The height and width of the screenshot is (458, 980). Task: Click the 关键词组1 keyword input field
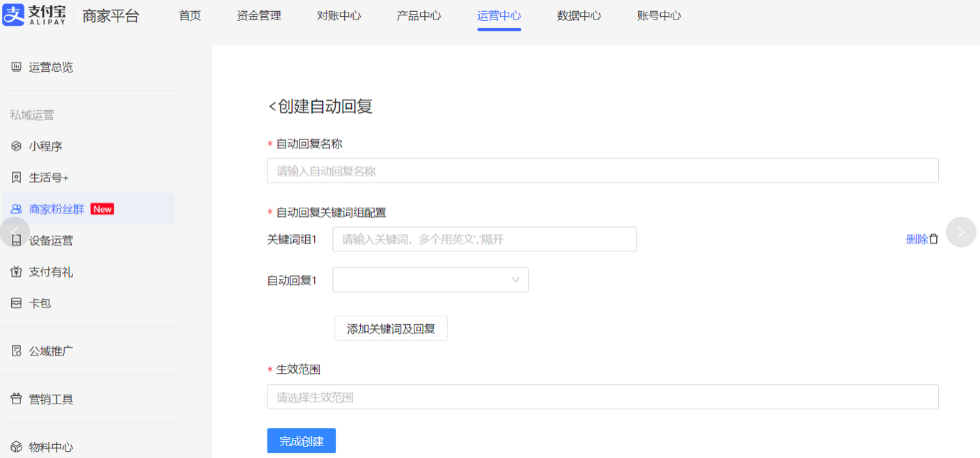pos(484,239)
